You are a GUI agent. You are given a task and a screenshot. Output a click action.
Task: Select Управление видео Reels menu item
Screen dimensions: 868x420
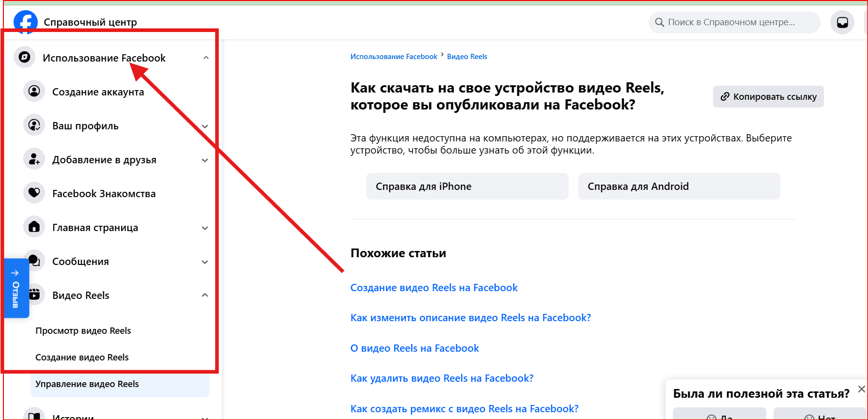tap(87, 384)
